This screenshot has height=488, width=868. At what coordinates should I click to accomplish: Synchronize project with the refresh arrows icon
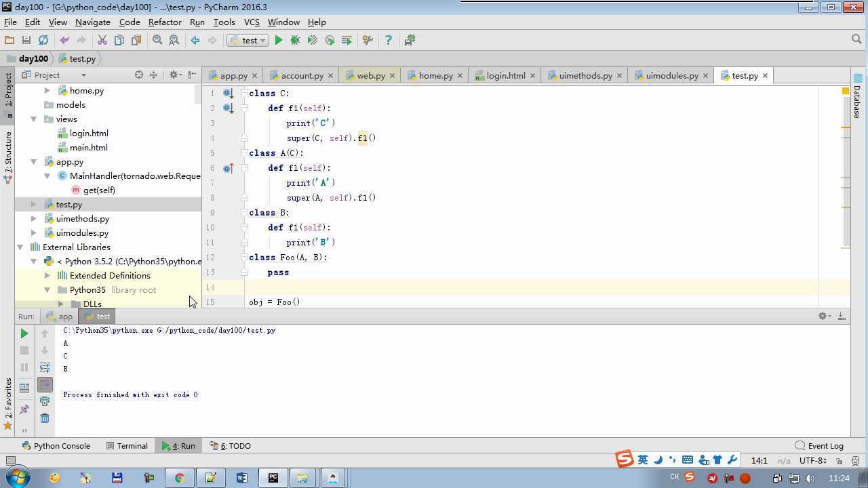[x=43, y=41]
